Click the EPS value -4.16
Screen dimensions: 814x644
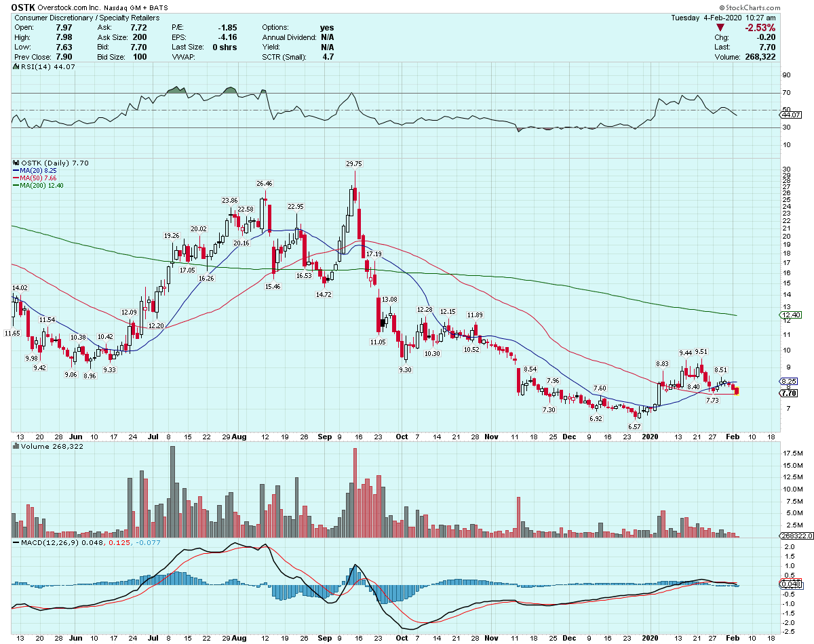coord(227,37)
